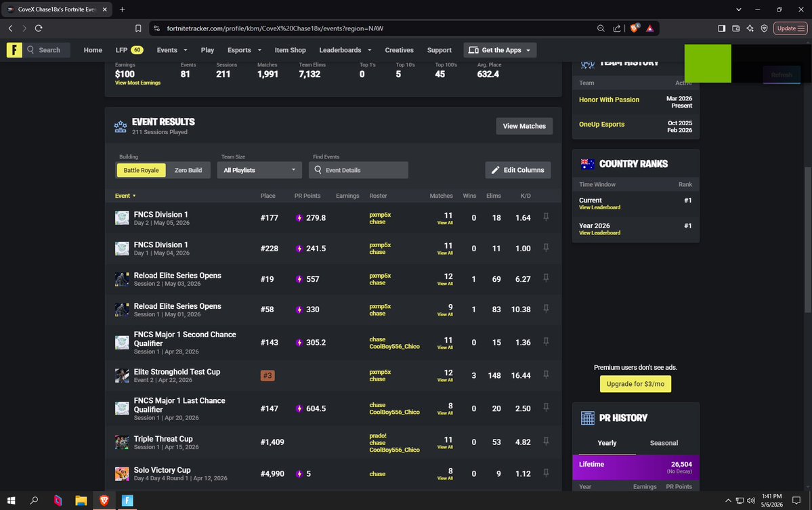Open the All Playlists team size dropdown
The width and height of the screenshot is (812, 510).
coord(259,170)
